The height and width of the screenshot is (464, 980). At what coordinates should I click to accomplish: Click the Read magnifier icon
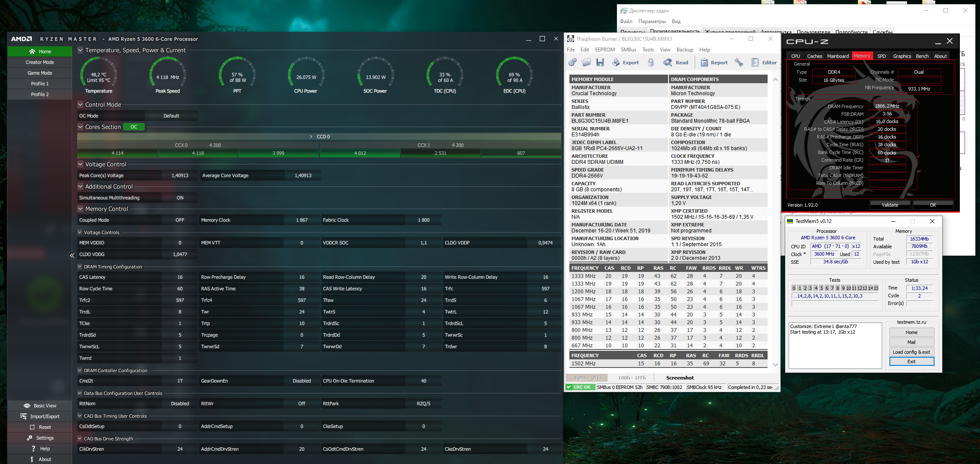pyautogui.click(x=668, y=62)
